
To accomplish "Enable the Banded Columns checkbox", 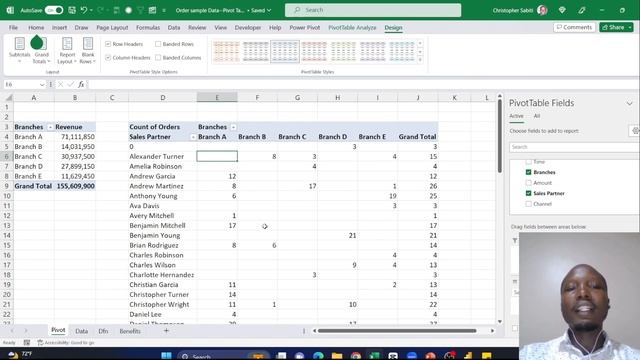I will [x=158, y=58].
